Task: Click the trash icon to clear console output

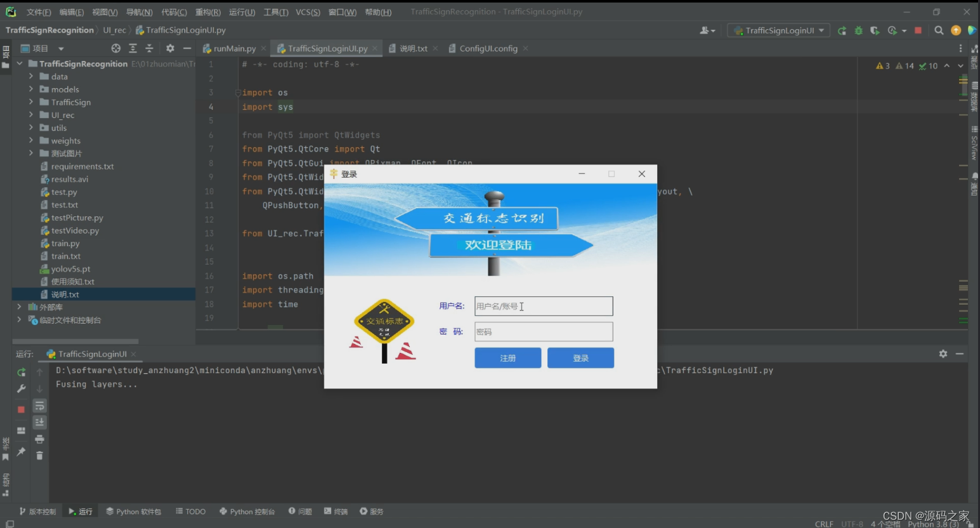Action: coord(39,456)
